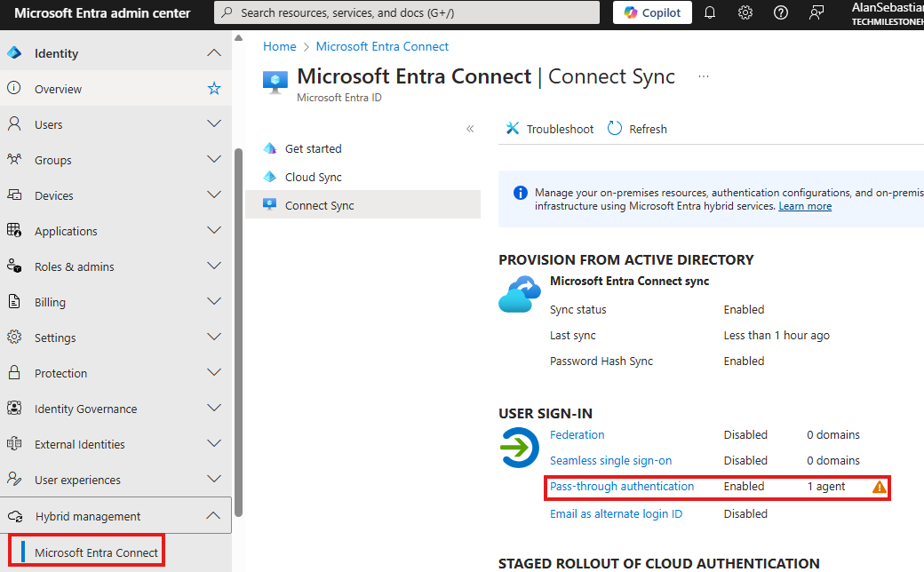This screenshot has height=572, width=924.
Task: Click the sidebar vertical scrollbar
Action: pos(238,331)
